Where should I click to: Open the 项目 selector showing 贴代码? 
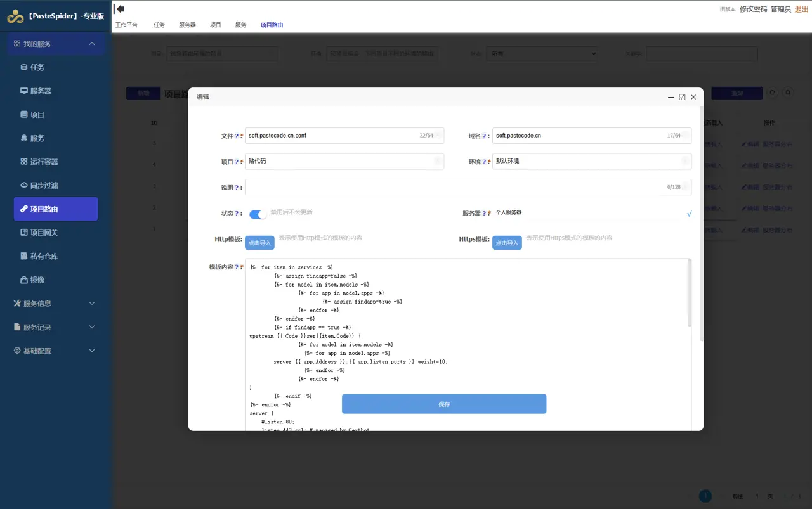344,162
